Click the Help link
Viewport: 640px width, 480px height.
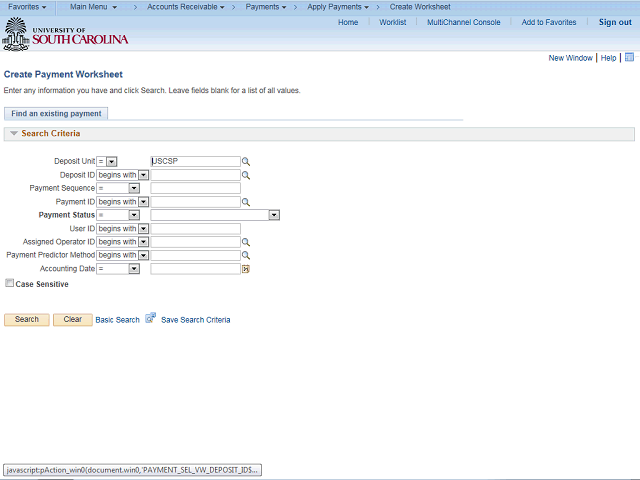[608, 58]
